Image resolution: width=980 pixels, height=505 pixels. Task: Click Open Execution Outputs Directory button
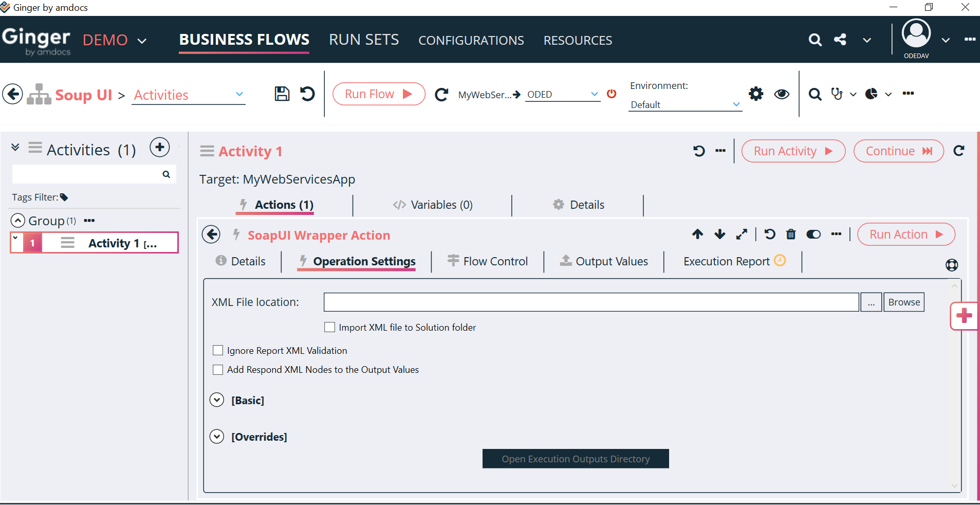pos(576,459)
